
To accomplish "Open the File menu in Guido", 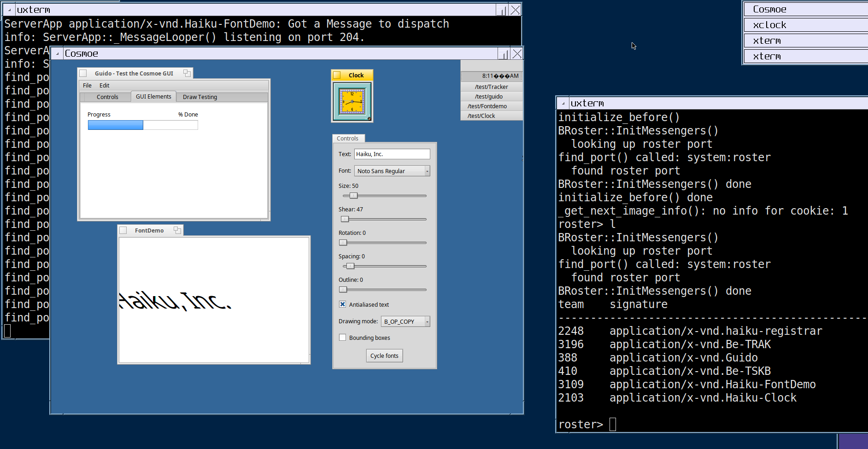I will point(87,85).
